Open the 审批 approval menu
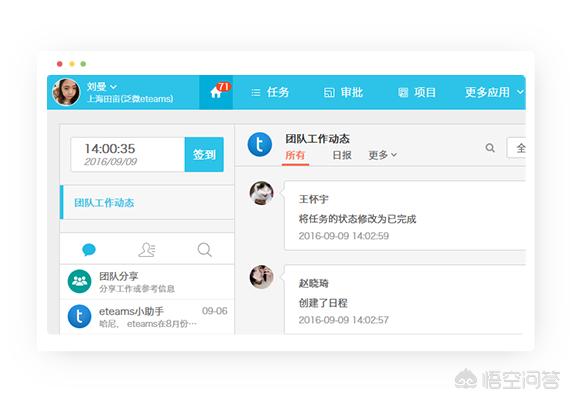Screen dimensions: 570x400 (343, 92)
